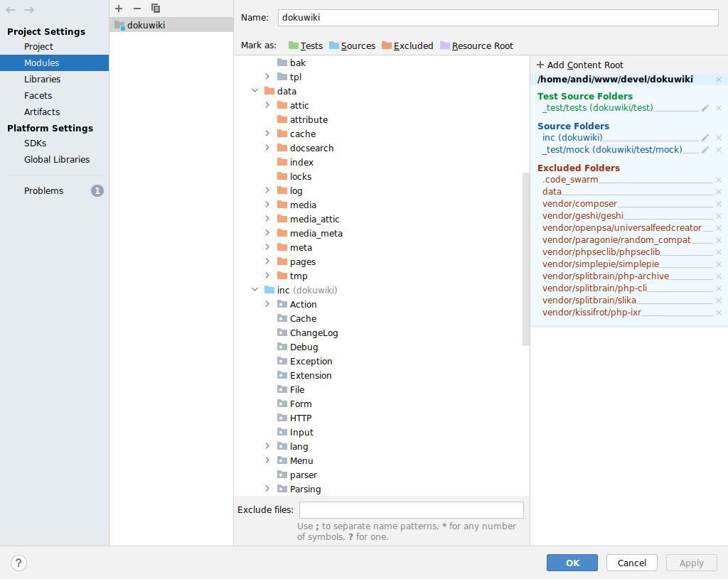The image size is (728, 579).
Task: Remove vendor/kissifrot/php-ixr exclusion
Action: pos(719,312)
